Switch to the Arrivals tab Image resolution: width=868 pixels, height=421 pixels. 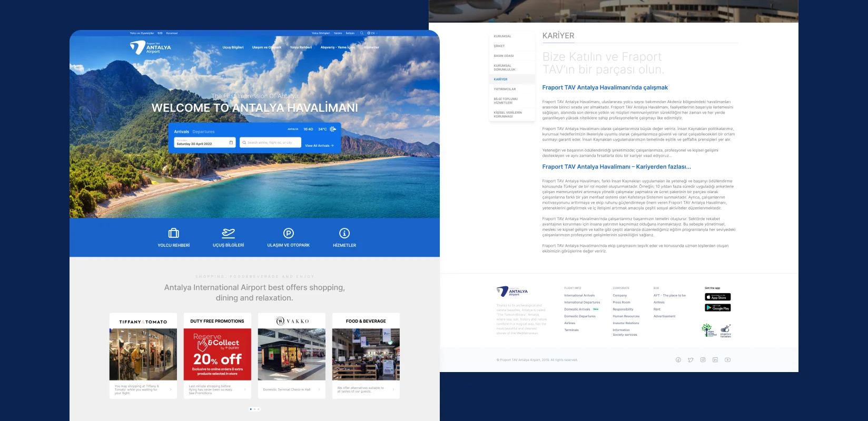click(181, 132)
